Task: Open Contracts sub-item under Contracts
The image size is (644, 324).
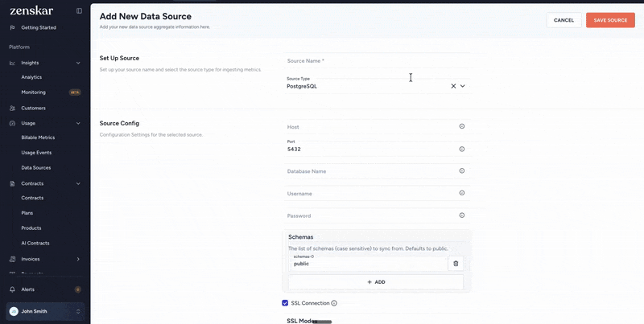Action: click(x=32, y=198)
